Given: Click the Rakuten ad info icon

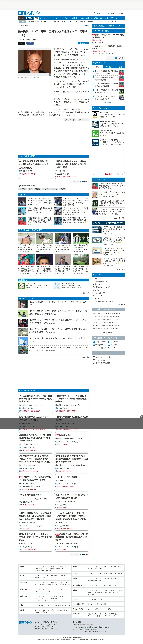Looking at the screenshot, I should 118,174.
